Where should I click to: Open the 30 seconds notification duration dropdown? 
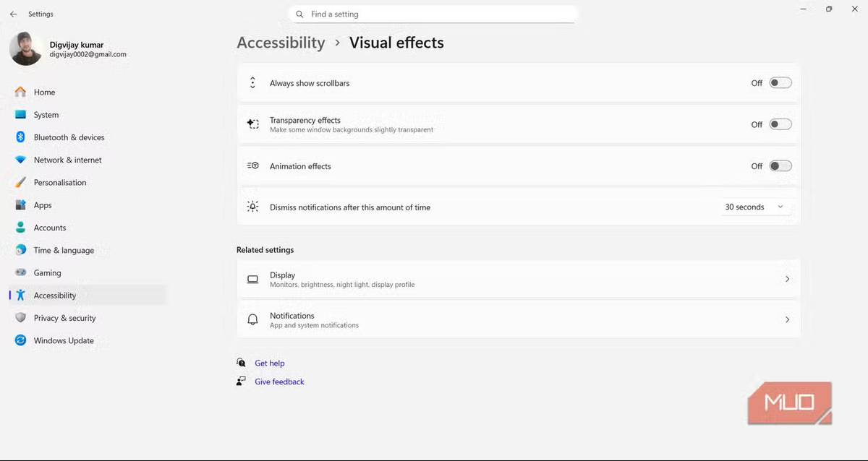(x=754, y=207)
